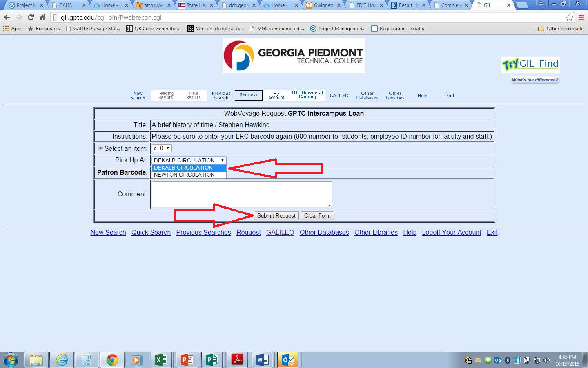Click 'What's the difference?' button
The image size is (588, 368).
tap(535, 80)
